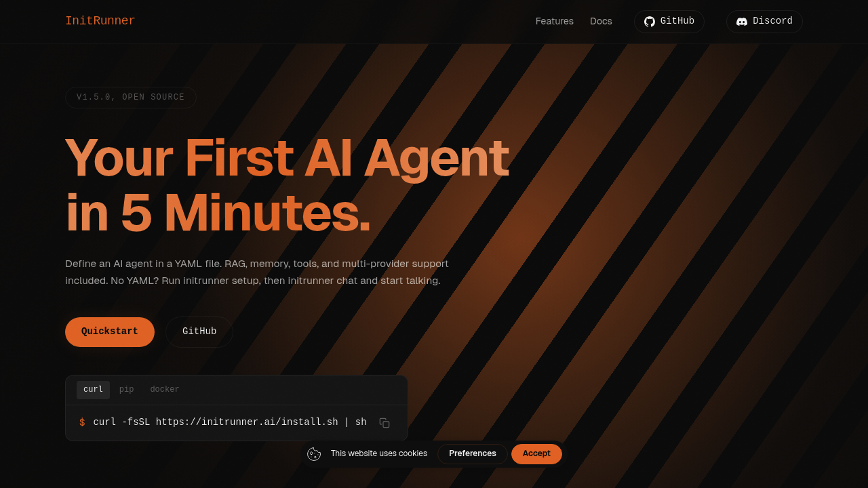Click the GitHub octocat icon in the navbar
Screen dimensions: 868x488
(x=650, y=22)
